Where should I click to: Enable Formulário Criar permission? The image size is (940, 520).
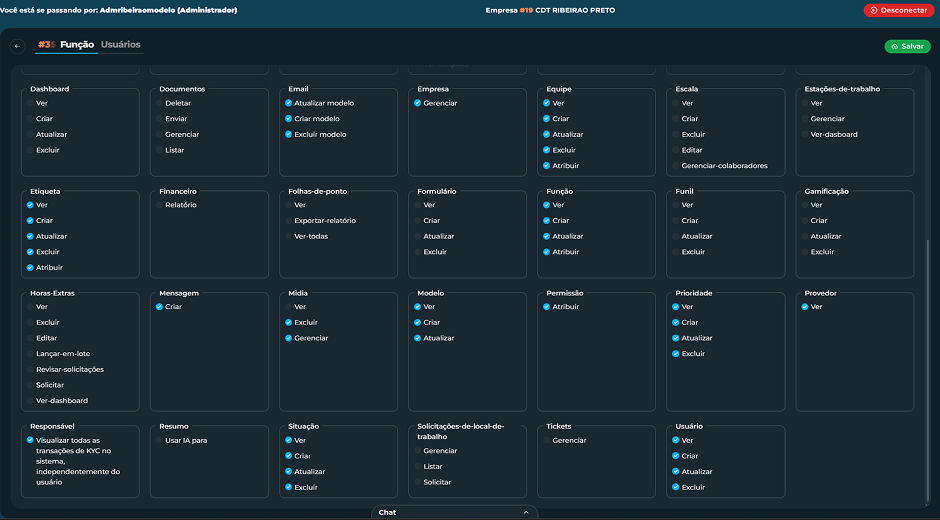(417, 221)
